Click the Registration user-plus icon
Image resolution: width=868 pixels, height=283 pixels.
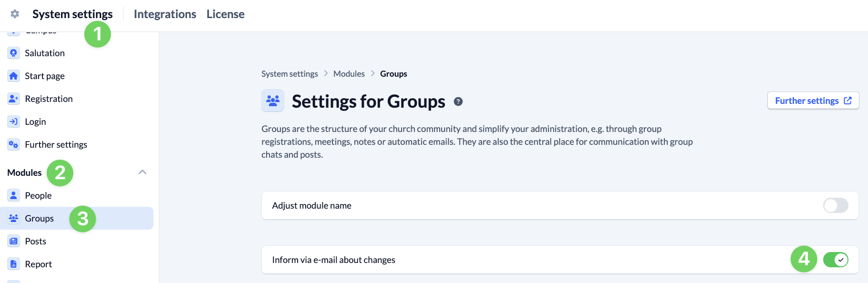tap(13, 99)
